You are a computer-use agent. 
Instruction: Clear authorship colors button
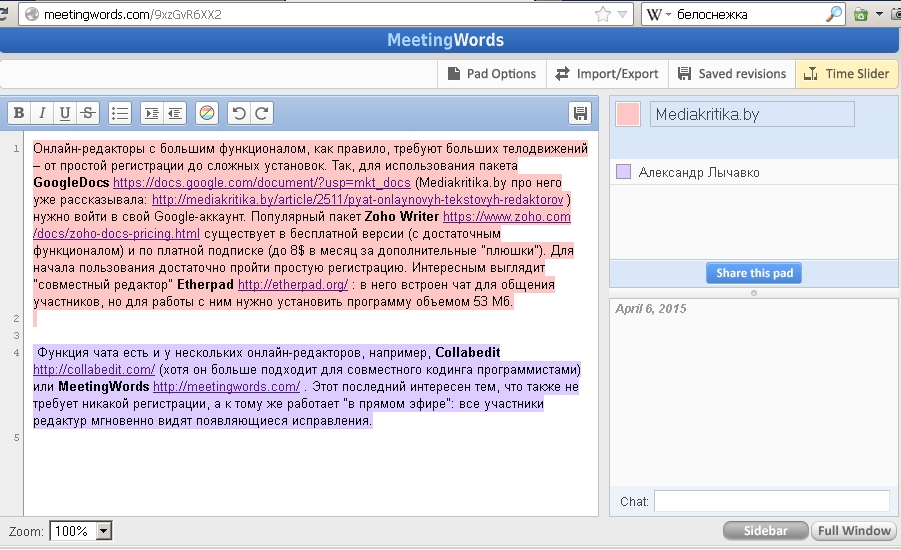coord(207,113)
